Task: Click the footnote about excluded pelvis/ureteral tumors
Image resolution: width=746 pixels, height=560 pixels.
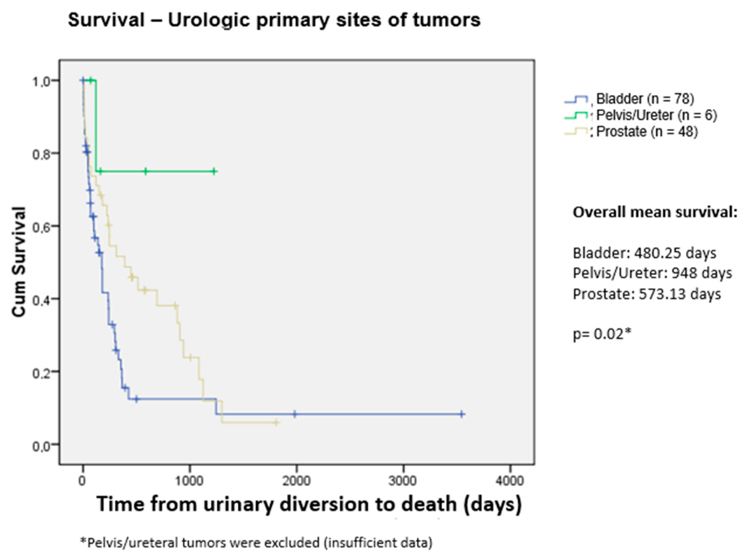Action: [x=257, y=543]
